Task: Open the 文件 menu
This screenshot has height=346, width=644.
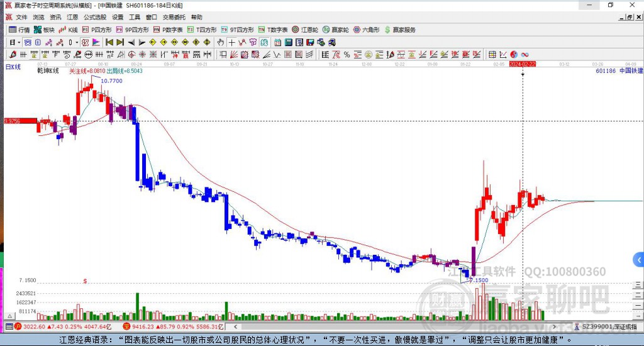Action: pyautogui.click(x=21, y=17)
